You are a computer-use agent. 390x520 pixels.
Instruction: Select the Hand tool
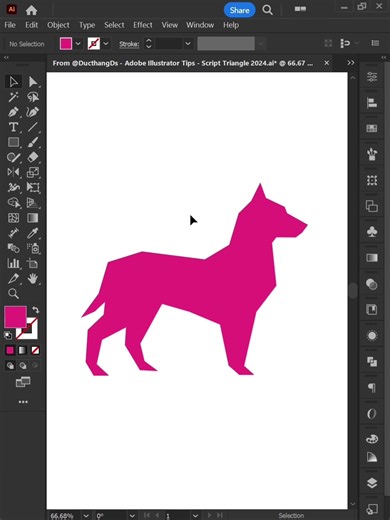(33, 278)
